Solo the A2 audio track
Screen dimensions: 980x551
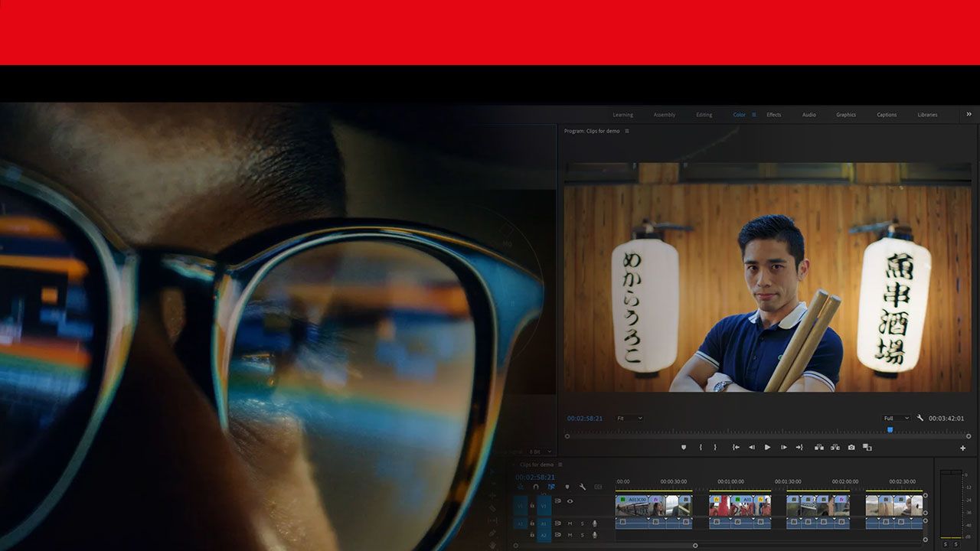[583, 534]
